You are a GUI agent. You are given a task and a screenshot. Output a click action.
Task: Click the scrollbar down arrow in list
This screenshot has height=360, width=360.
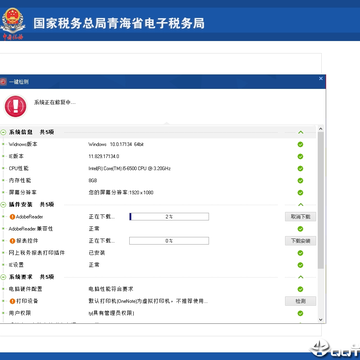point(321,320)
